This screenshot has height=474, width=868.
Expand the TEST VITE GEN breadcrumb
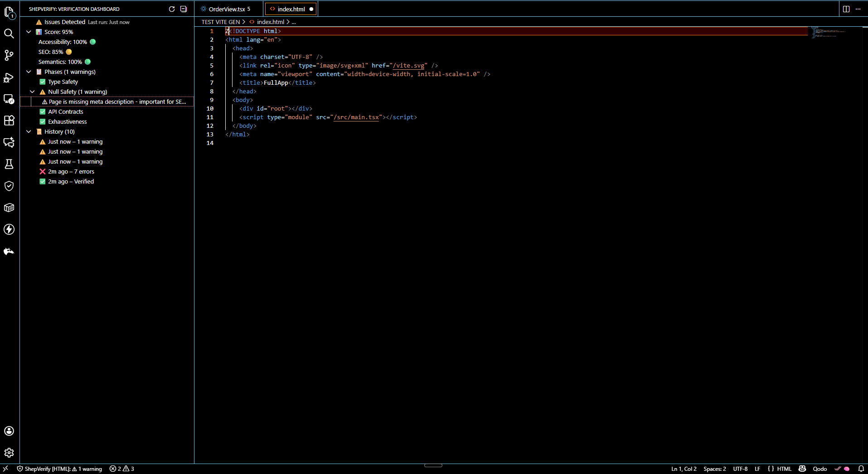[221, 22]
